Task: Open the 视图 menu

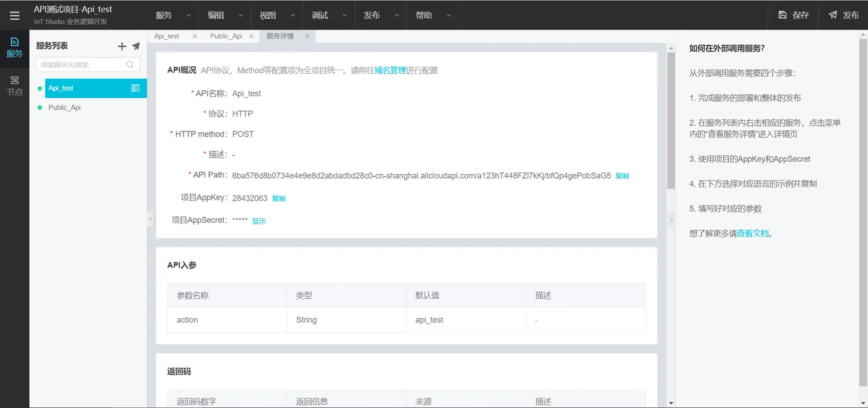Action: [268, 15]
